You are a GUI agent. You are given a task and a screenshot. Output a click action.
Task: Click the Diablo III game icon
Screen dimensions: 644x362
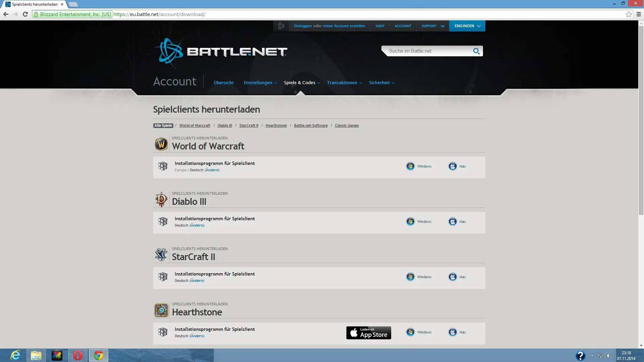[161, 199]
